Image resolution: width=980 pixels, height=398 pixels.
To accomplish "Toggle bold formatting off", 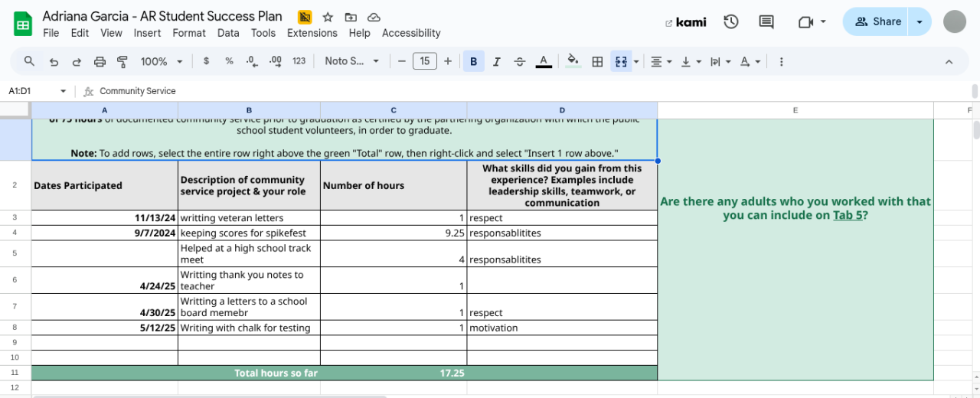I will (473, 61).
